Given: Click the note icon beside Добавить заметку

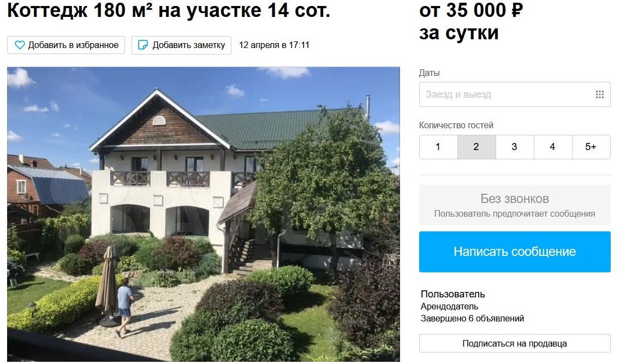Looking at the screenshot, I should pos(142,45).
